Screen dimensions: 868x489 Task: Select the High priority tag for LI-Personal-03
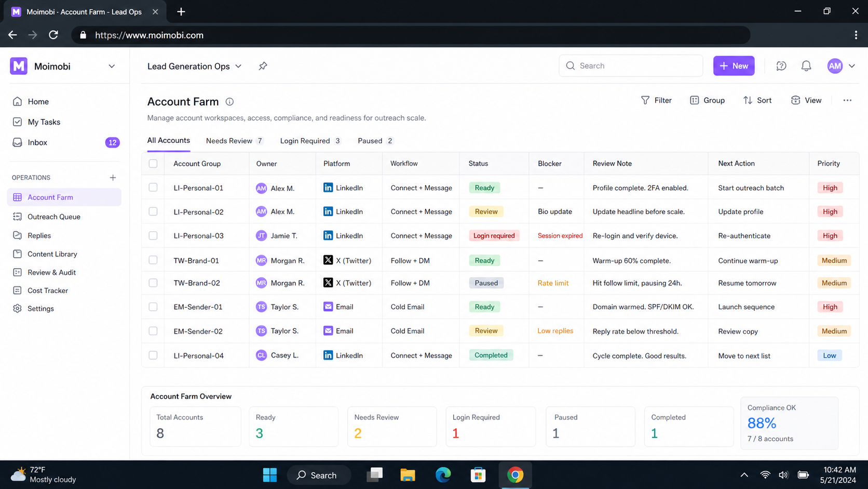830,235
